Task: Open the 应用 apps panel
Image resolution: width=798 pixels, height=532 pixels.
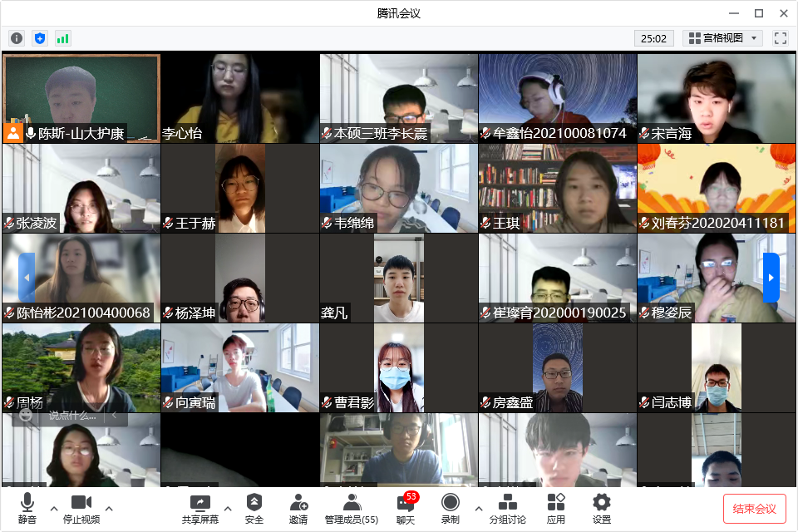Action: (556, 508)
